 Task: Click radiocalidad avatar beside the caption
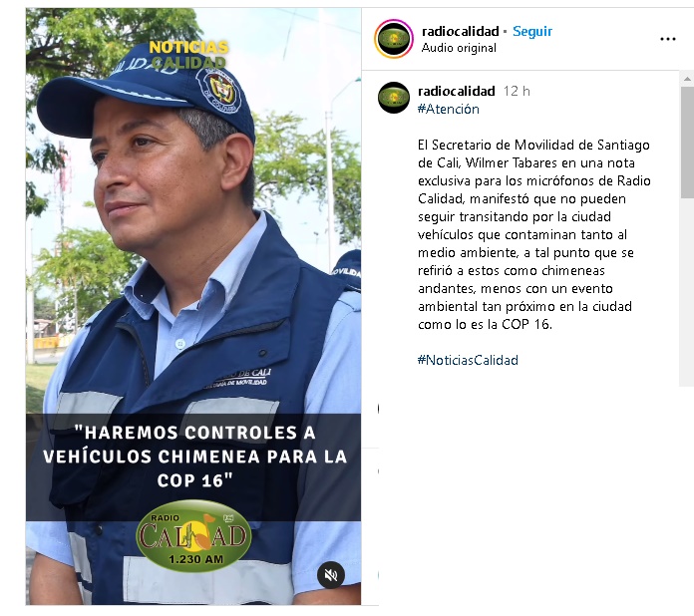pyautogui.click(x=394, y=98)
